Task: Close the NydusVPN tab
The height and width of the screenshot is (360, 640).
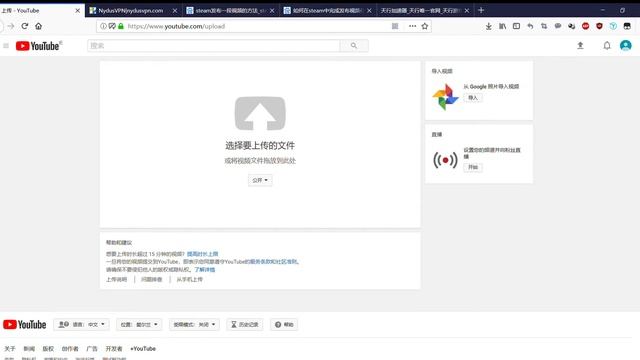Action: [x=175, y=11]
